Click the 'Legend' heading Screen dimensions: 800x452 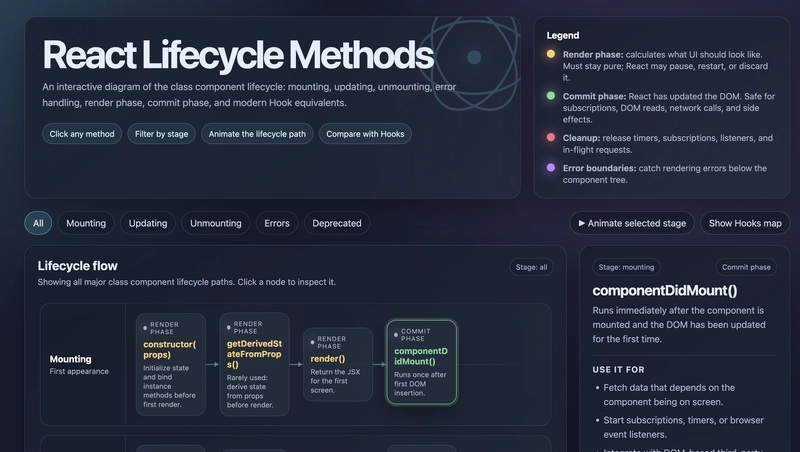tap(563, 35)
